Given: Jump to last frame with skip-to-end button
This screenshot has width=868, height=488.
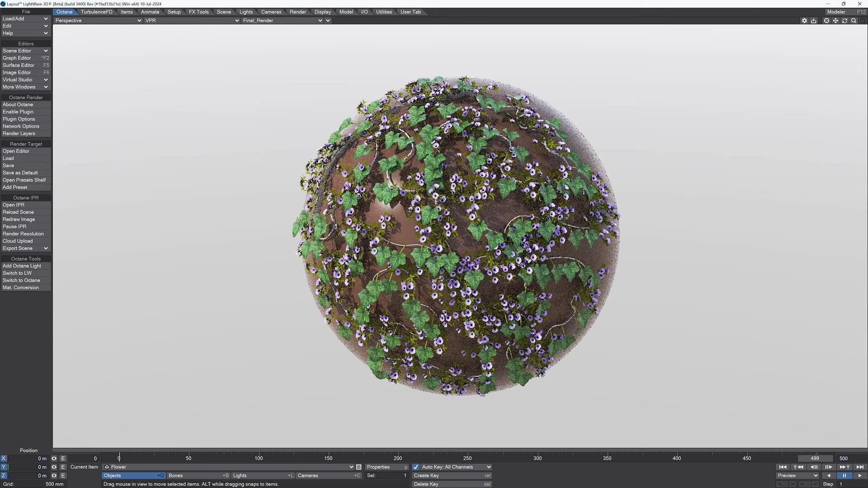Looking at the screenshot, I should pos(861,467).
